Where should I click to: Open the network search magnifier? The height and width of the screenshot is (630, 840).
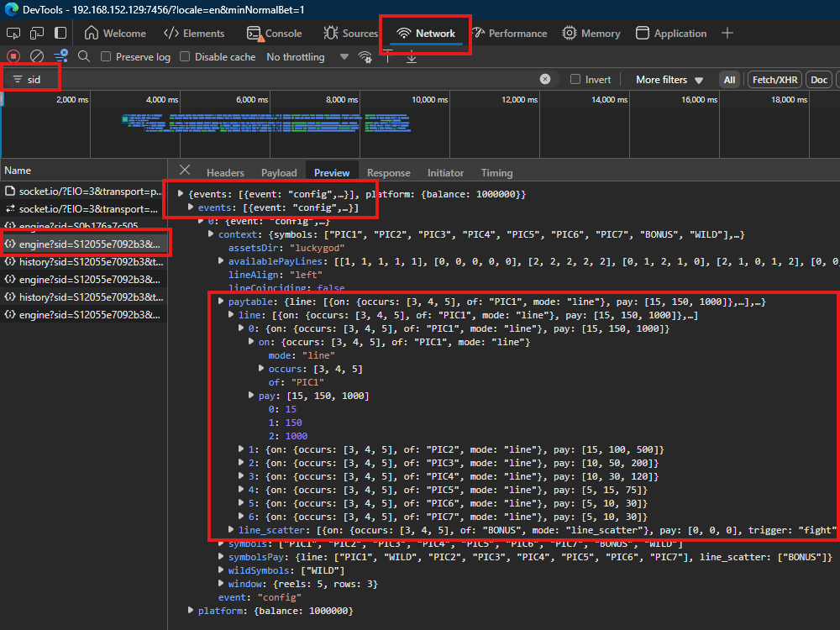click(83, 56)
